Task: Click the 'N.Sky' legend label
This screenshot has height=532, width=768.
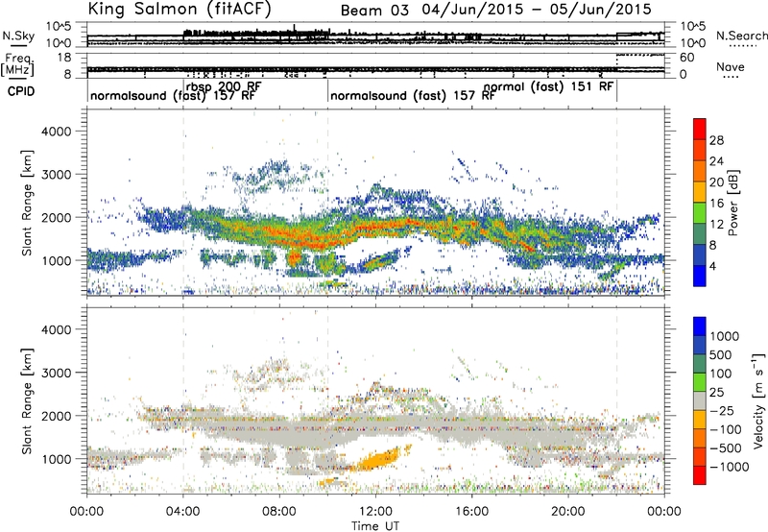Action: pos(18,36)
